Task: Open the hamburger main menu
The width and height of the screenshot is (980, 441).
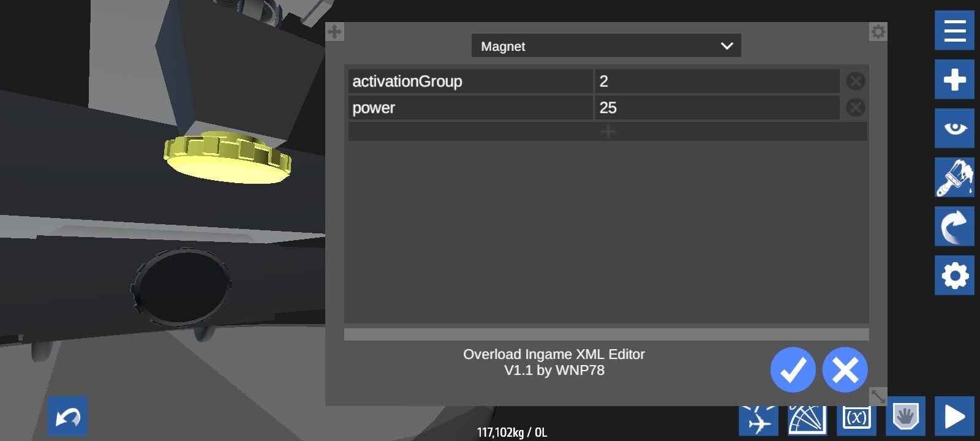Action: coord(954,31)
